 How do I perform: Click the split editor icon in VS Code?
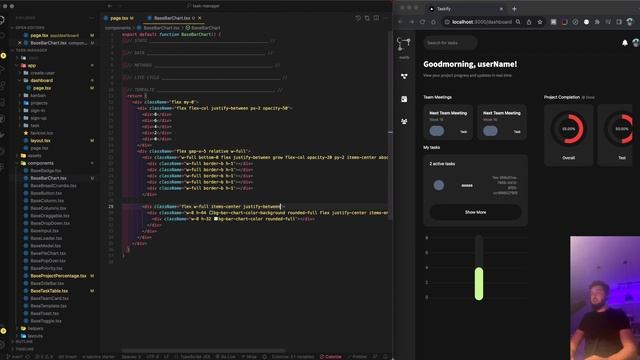[376, 18]
